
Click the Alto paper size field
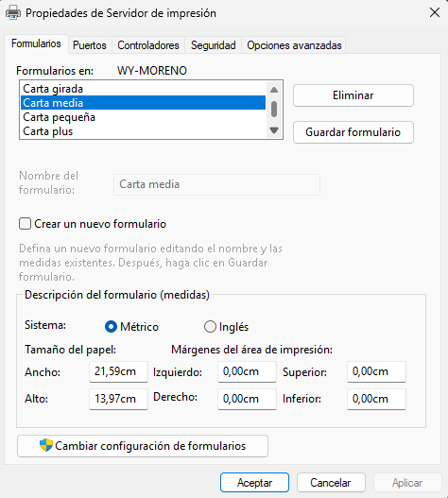pos(118,399)
